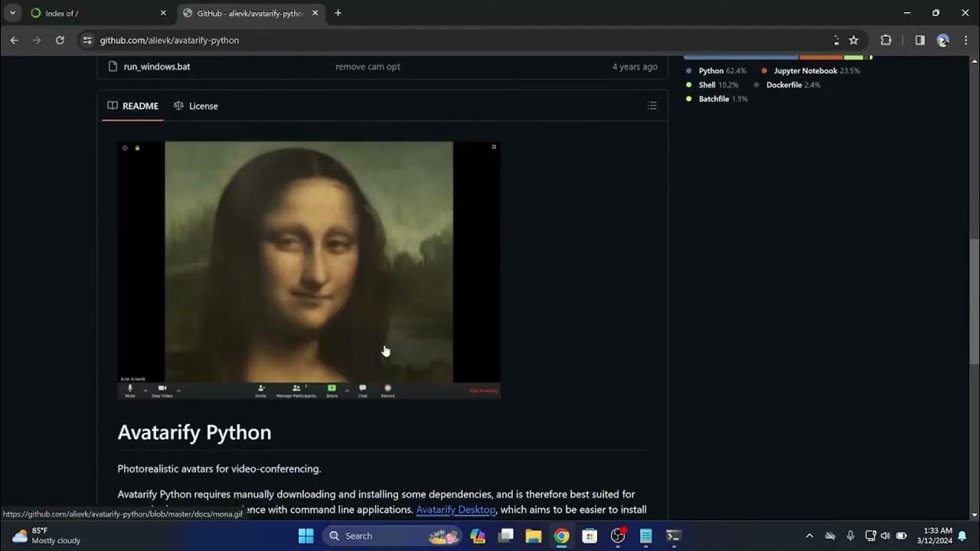Open the Windows Start menu
The width and height of the screenshot is (980, 551).
pyautogui.click(x=305, y=536)
